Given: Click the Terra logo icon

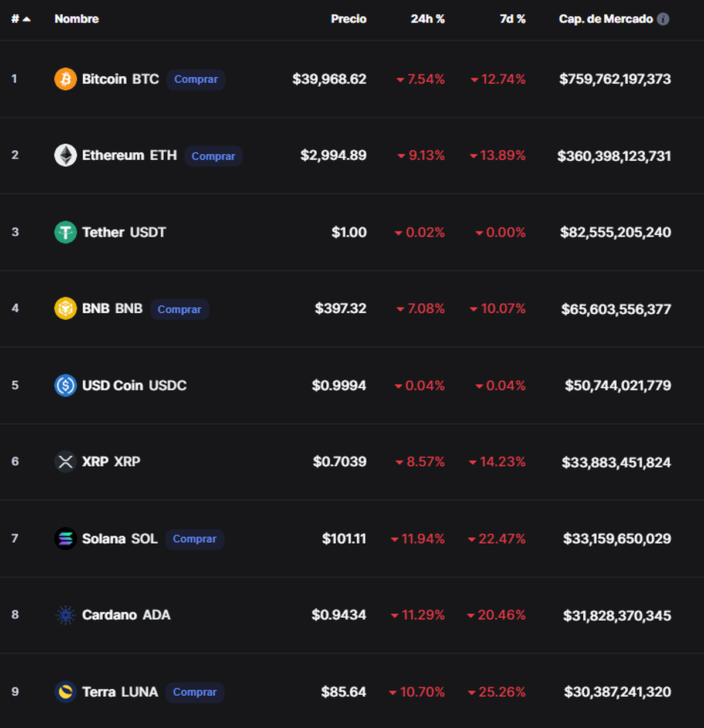Looking at the screenshot, I should (x=65, y=692).
